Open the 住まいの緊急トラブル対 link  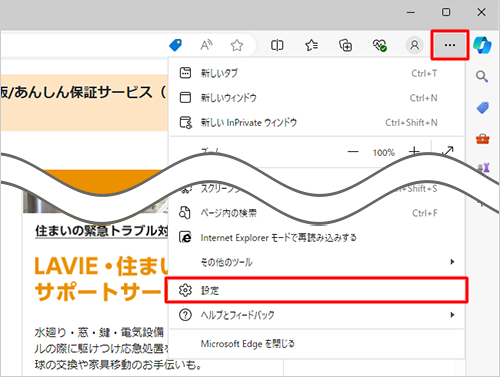point(102,231)
